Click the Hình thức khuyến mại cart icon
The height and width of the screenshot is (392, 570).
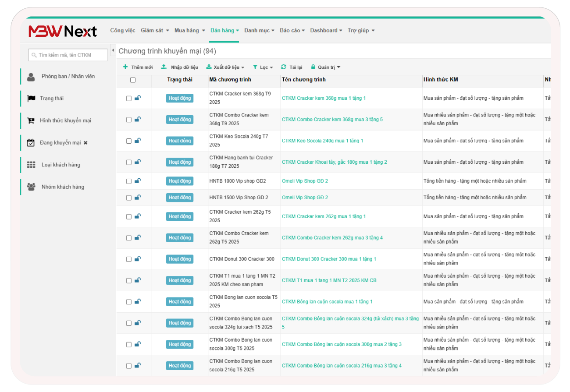tap(31, 120)
